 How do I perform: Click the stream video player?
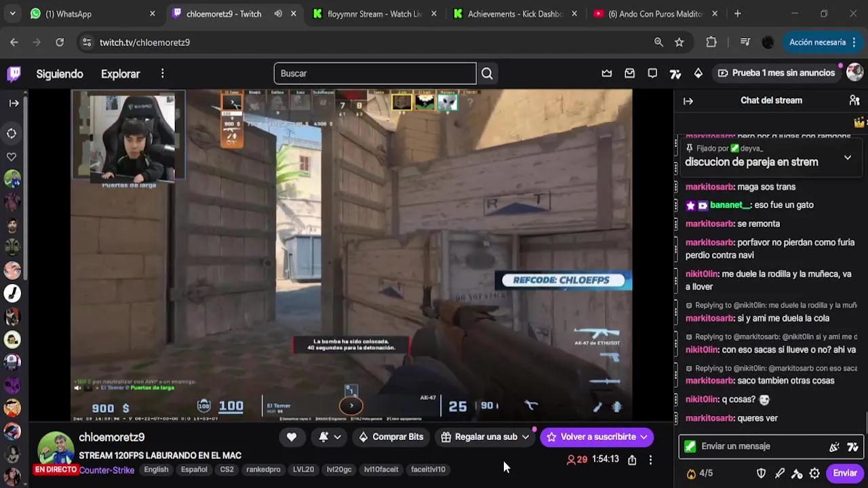[352, 255]
